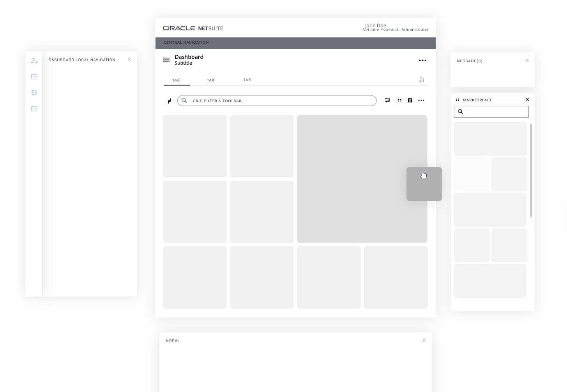
Task: Close the Dashboard Local Navigation panel
Action: coord(129,59)
